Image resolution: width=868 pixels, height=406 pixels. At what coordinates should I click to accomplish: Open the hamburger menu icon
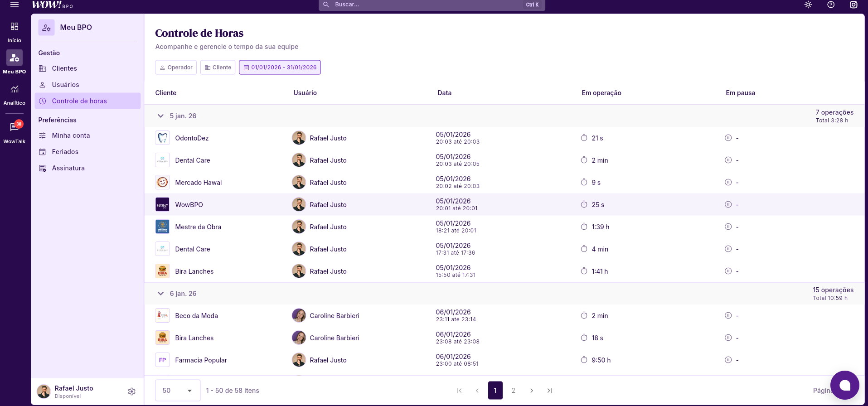point(15,5)
